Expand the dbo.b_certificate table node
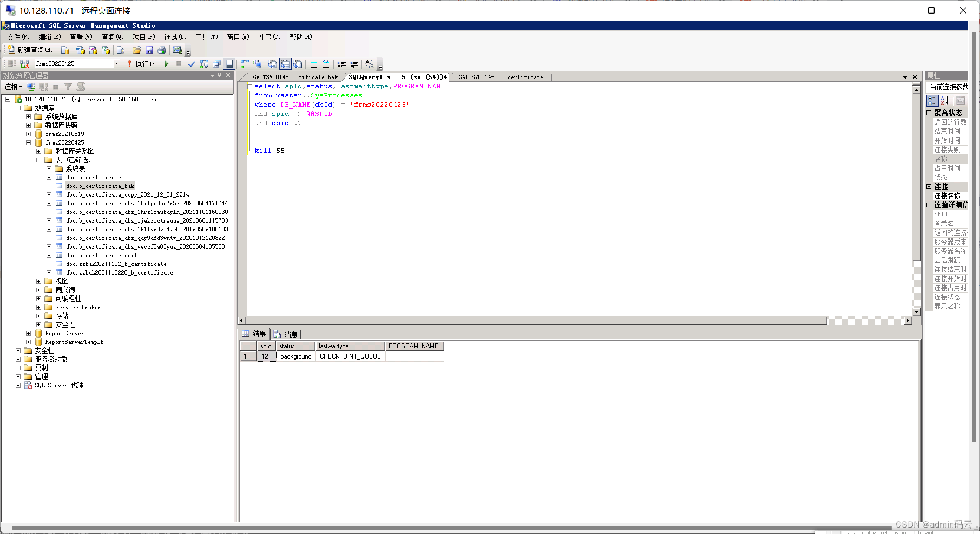Viewport: 980px width, 534px height. [49, 177]
